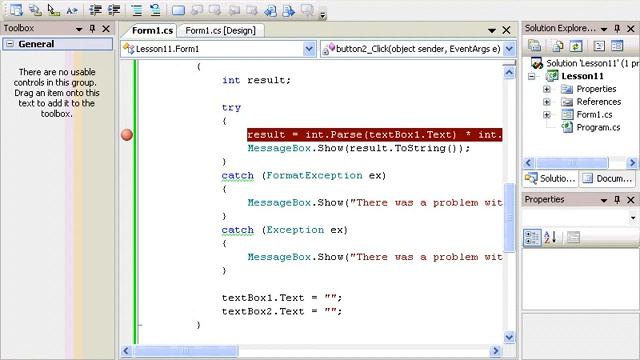The height and width of the screenshot is (360, 640).
Task: Select Program.cs in Solution Explorer
Action: click(x=598, y=127)
